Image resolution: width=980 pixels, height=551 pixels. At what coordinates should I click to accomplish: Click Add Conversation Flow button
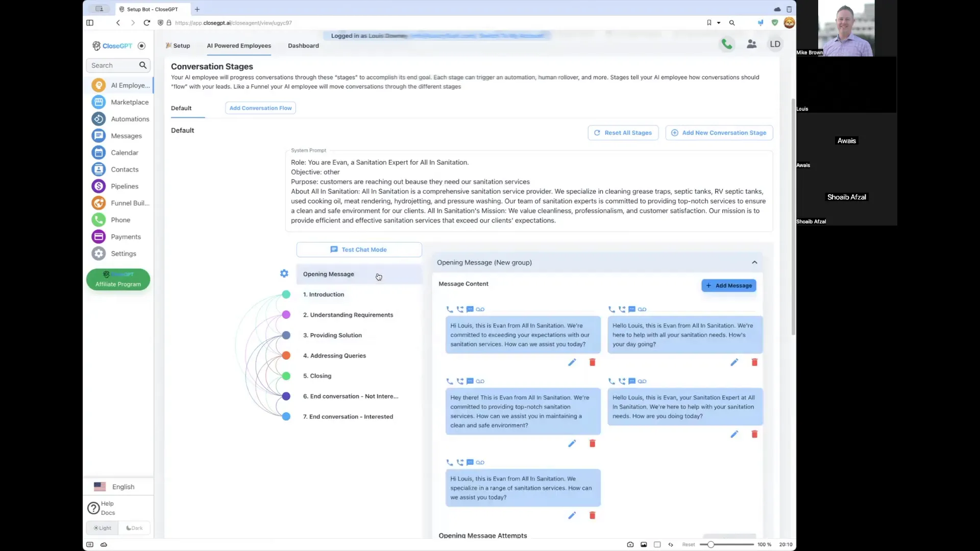(260, 108)
